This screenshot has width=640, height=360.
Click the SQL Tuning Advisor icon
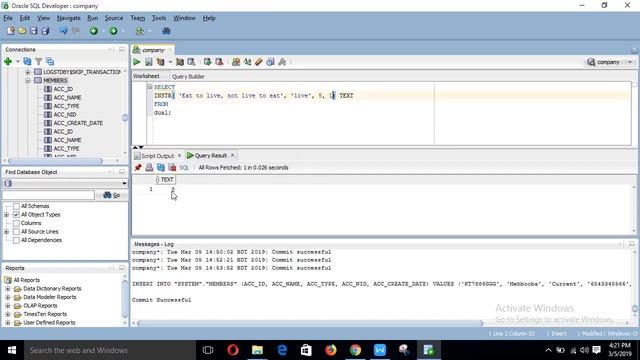pyautogui.click(x=191, y=62)
